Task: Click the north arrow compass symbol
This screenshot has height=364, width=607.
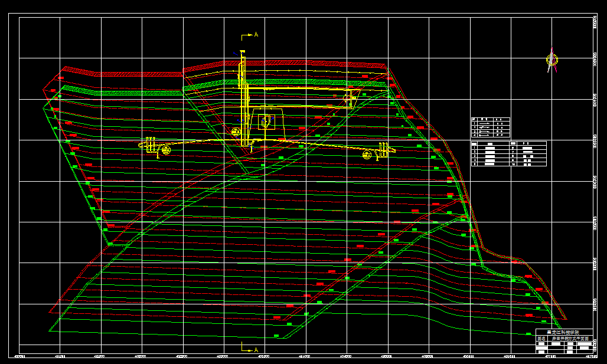Action: pyautogui.click(x=552, y=60)
